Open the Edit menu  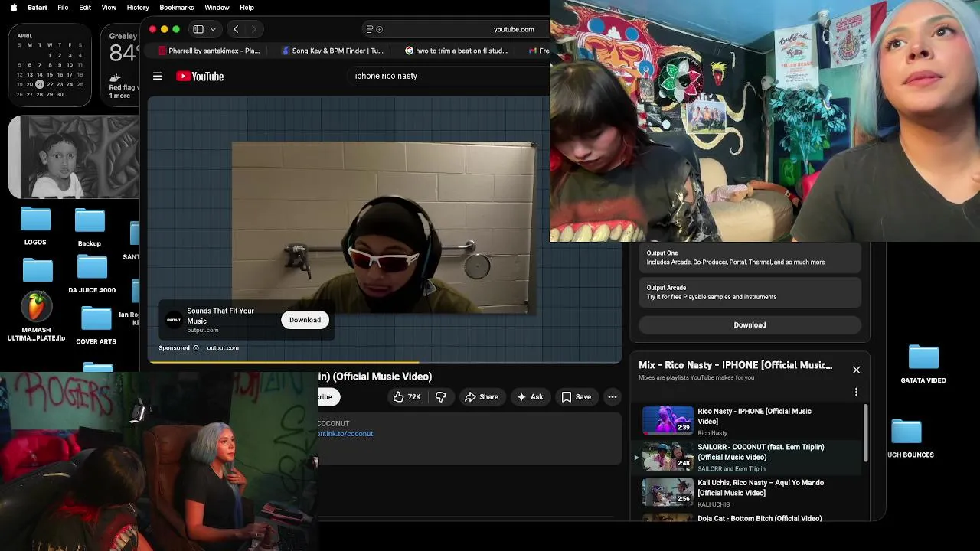(x=85, y=8)
